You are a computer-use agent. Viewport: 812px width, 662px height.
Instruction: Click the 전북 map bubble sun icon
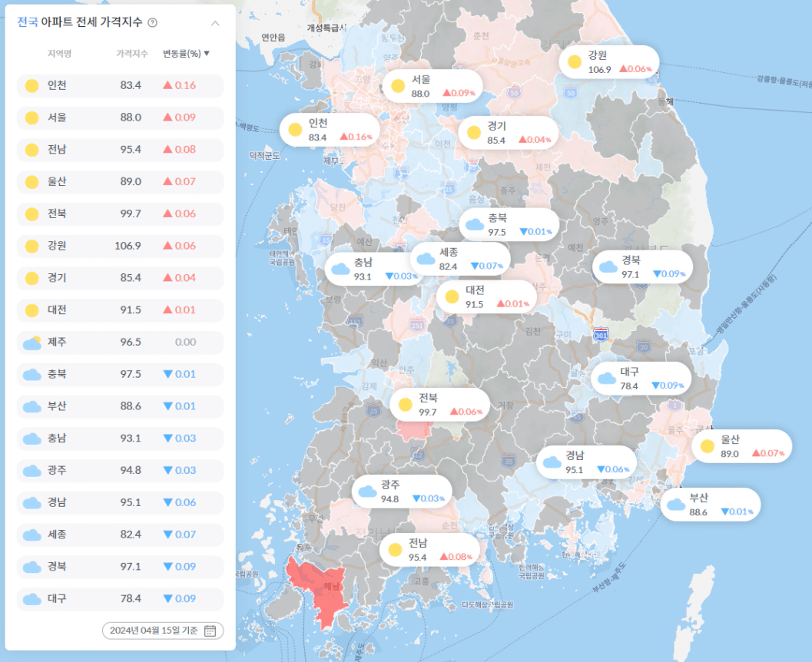click(405, 405)
